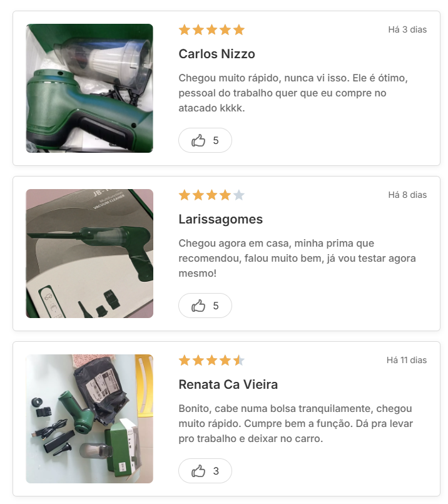
Task: Click the like count 5 on Carlos's review
Action: pos(216,140)
